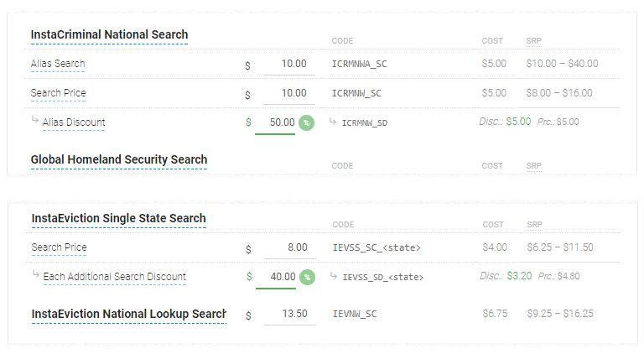
Task: Click arrow icon next to IEVSS_SD_<state> code
Action: point(334,275)
